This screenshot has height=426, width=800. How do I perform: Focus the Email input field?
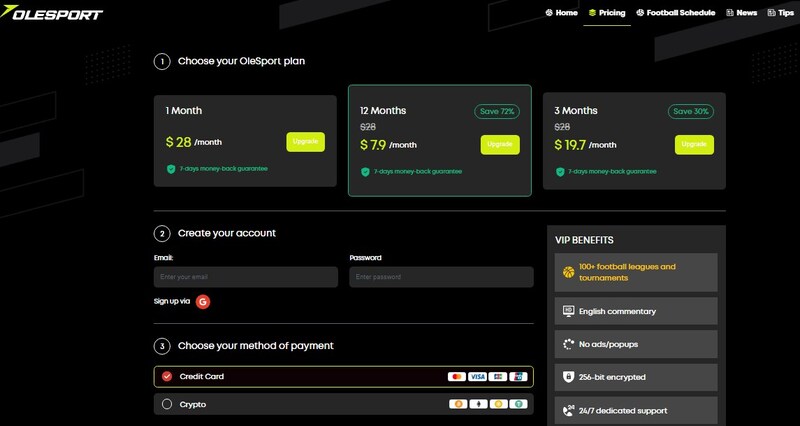coord(245,277)
